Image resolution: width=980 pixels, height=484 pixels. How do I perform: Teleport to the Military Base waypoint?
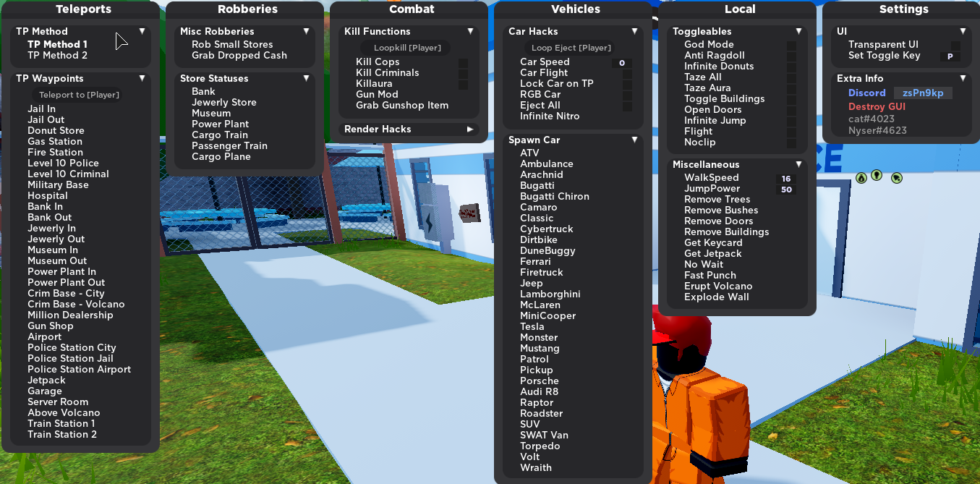(58, 185)
